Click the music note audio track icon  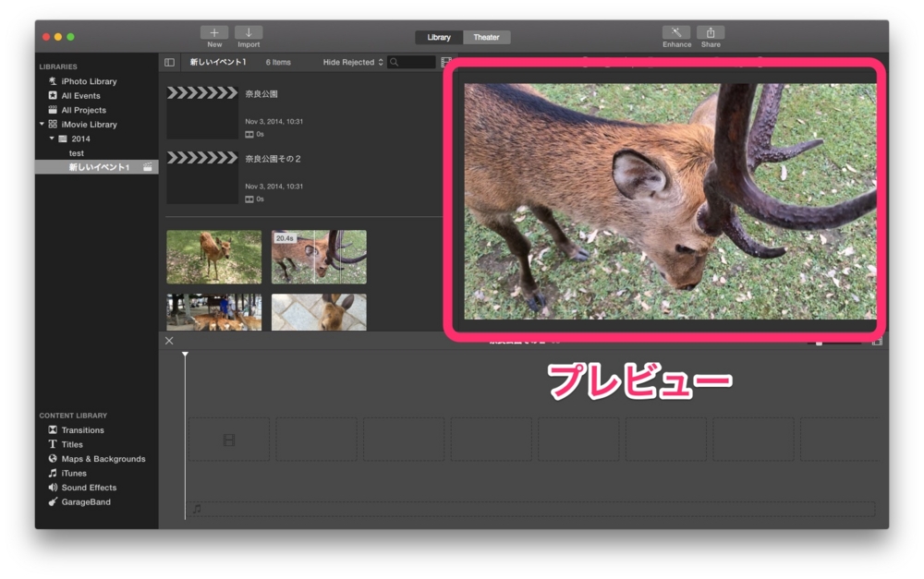coord(198,508)
